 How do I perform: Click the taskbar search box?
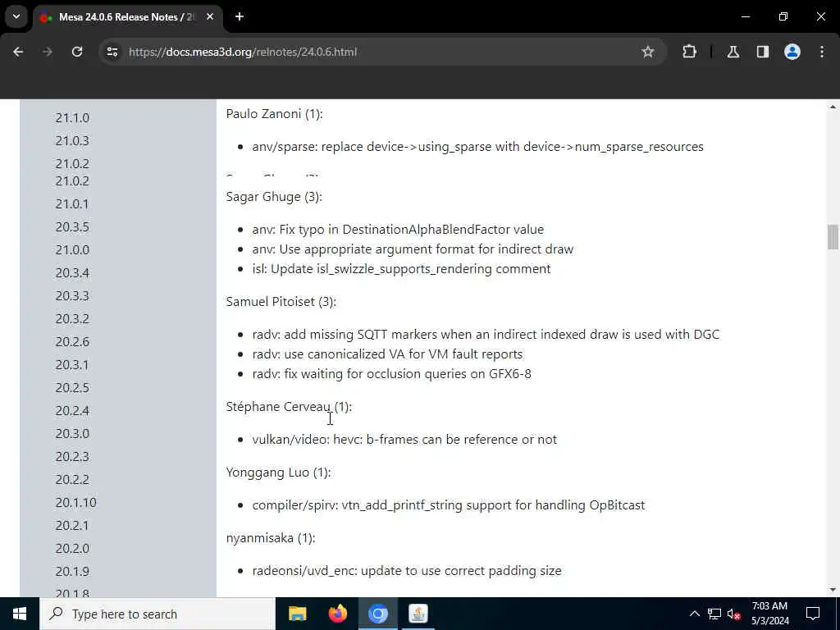point(157,614)
